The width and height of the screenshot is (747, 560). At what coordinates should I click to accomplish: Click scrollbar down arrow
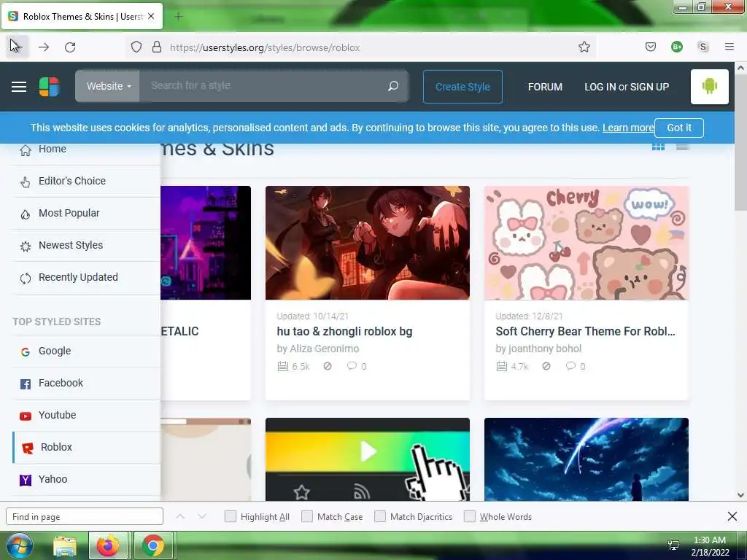point(741,495)
